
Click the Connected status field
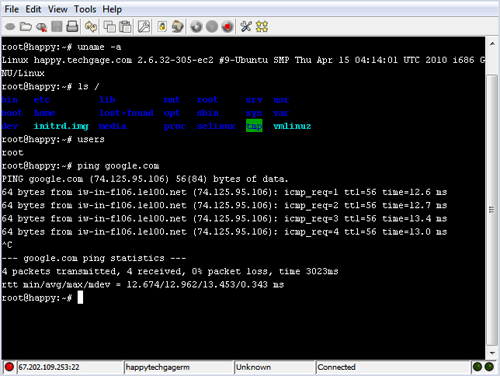point(392,367)
